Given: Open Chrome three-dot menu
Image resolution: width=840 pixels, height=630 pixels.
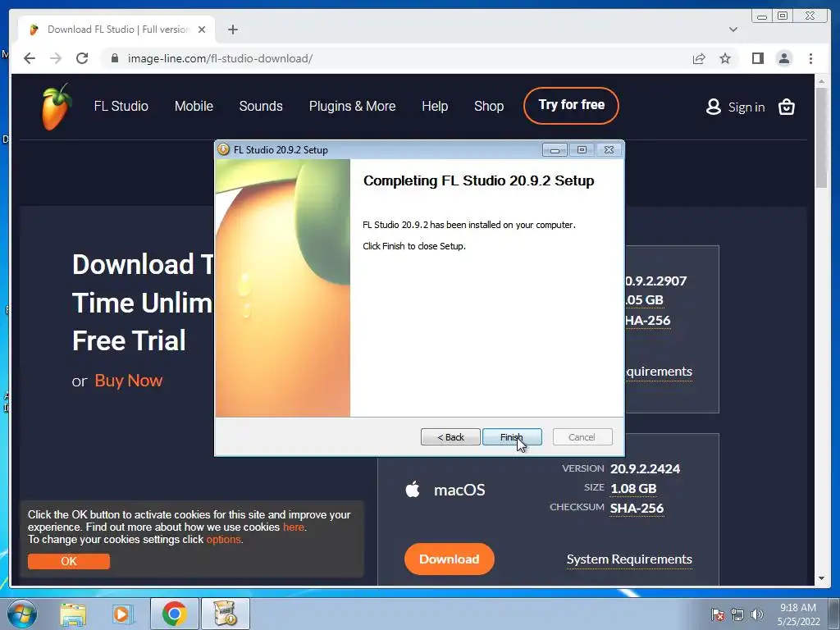Looking at the screenshot, I should point(810,58).
